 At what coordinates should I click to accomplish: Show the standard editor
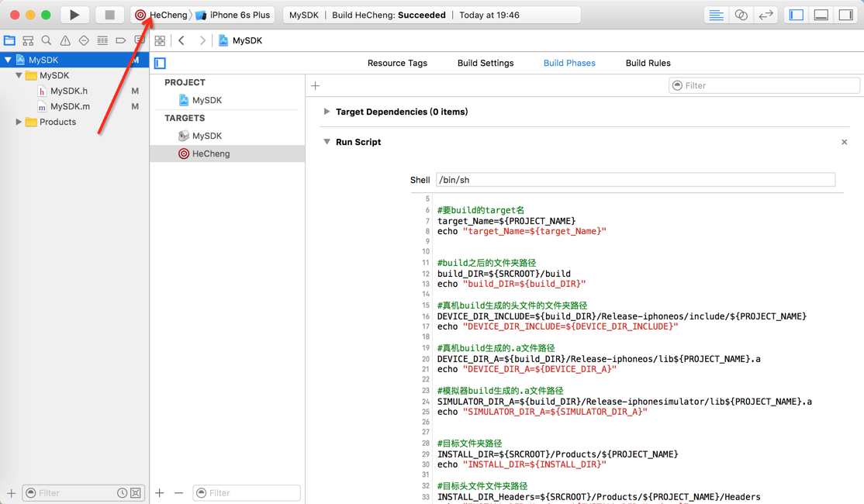pyautogui.click(x=716, y=15)
